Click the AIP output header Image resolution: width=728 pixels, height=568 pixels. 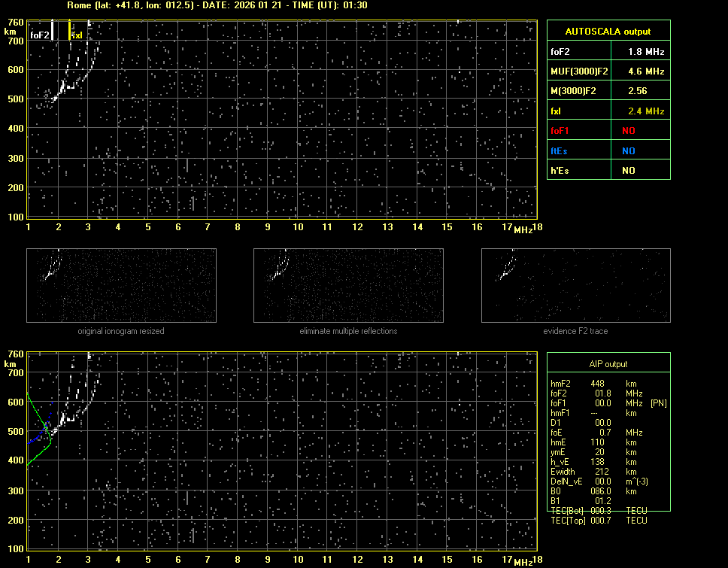[x=608, y=364]
